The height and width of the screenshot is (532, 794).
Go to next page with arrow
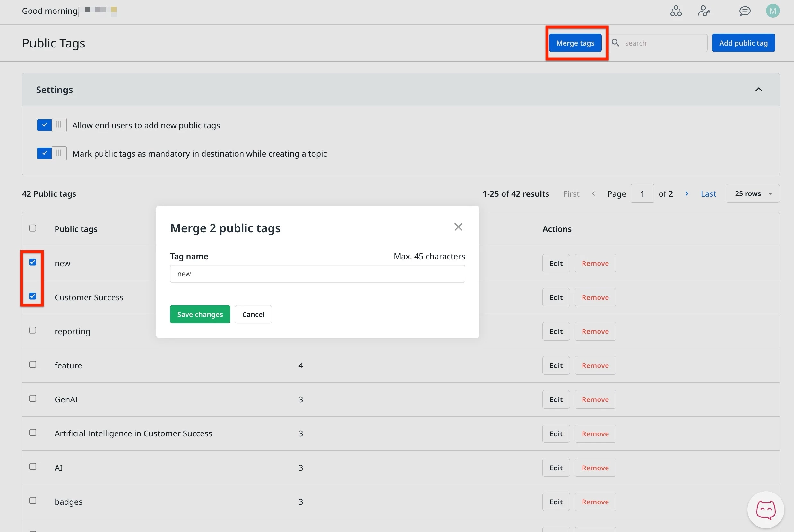687,194
